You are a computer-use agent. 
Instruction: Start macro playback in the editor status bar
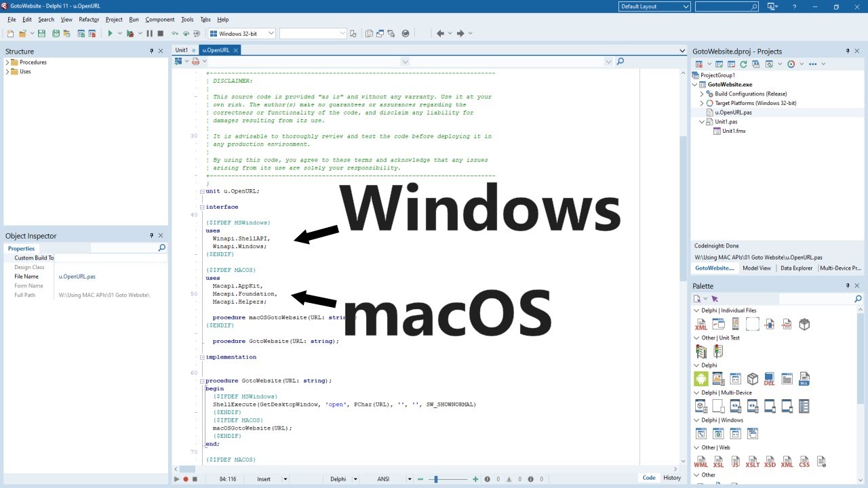pyautogui.click(x=177, y=479)
